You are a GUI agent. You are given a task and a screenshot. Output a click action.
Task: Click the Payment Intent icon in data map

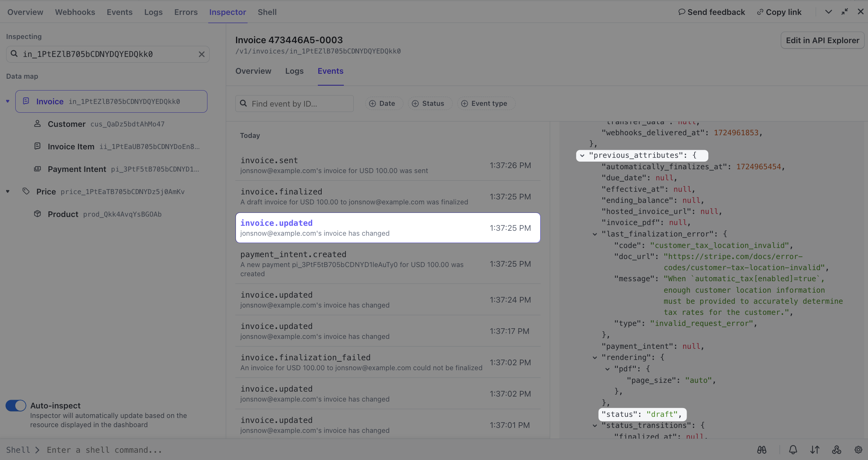coord(37,169)
